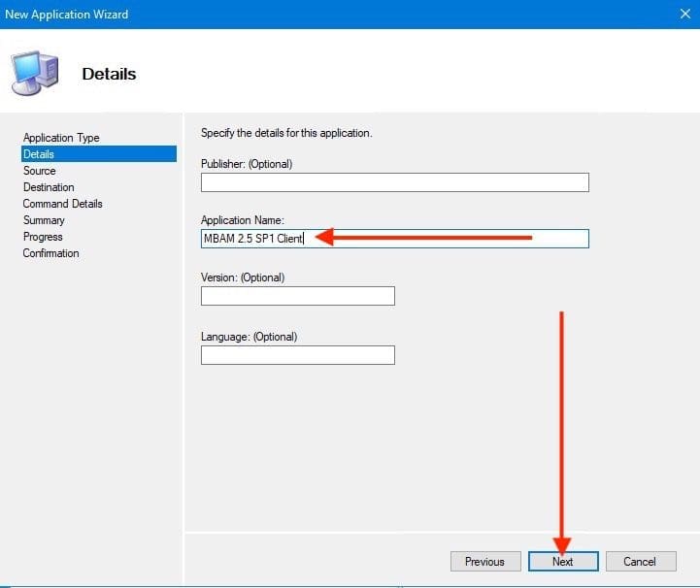This screenshot has height=588, width=700.
Task: Cancel the wizard with Cancel button
Action: tap(640, 561)
